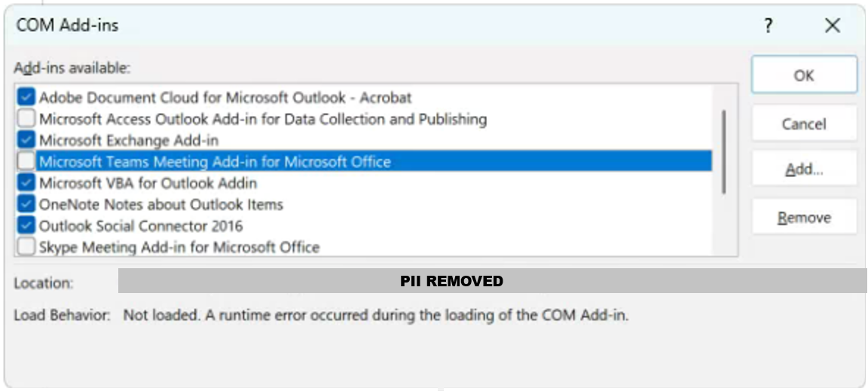Select Microsoft Teams Meeting Add-in row text

click(215, 161)
